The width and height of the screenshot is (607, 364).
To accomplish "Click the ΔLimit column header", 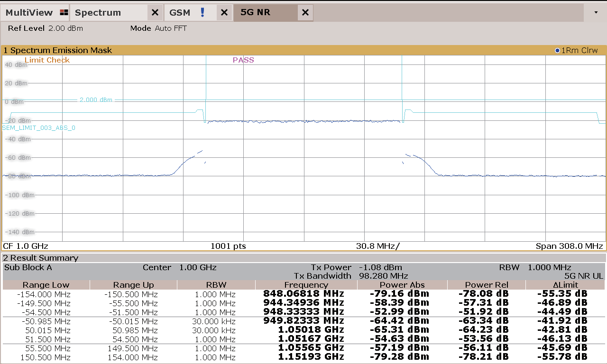I will click(x=565, y=285).
